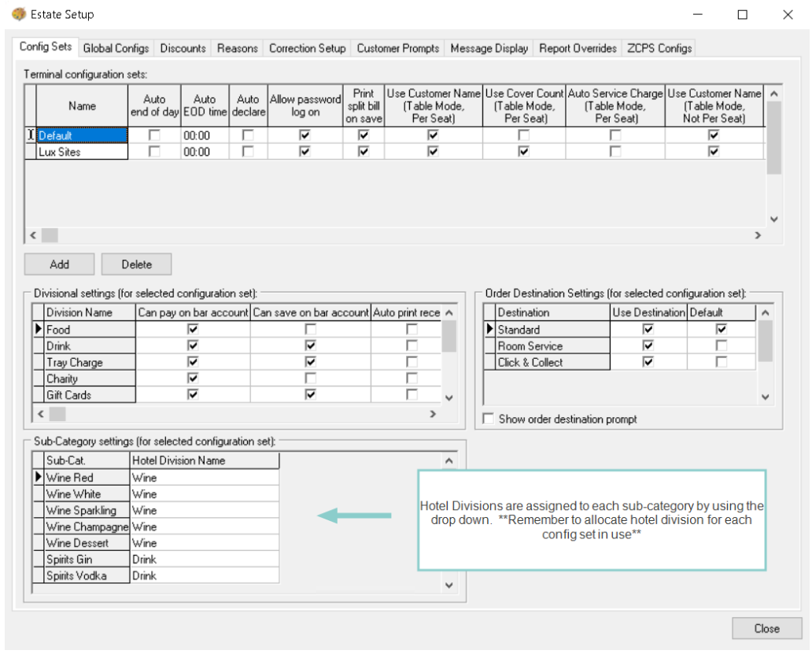Click scroll-down arrow in Sub-Category settings list
The height and width of the screenshot is (654, 812).
448,585
